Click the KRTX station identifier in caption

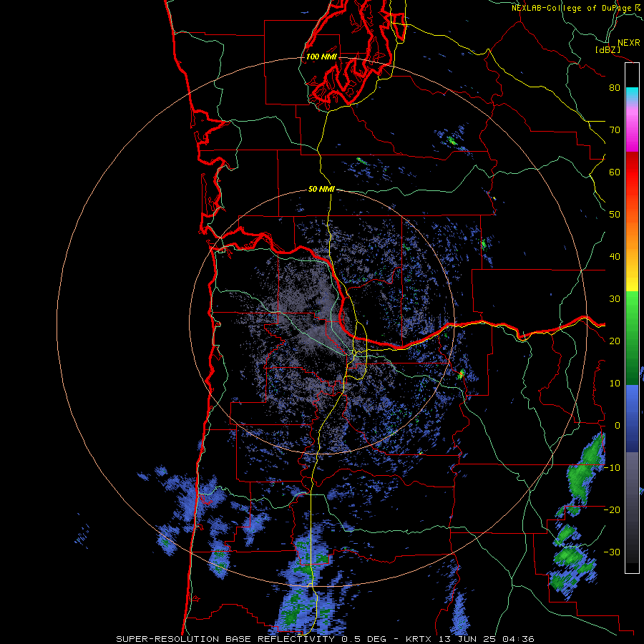click(419, 639)
